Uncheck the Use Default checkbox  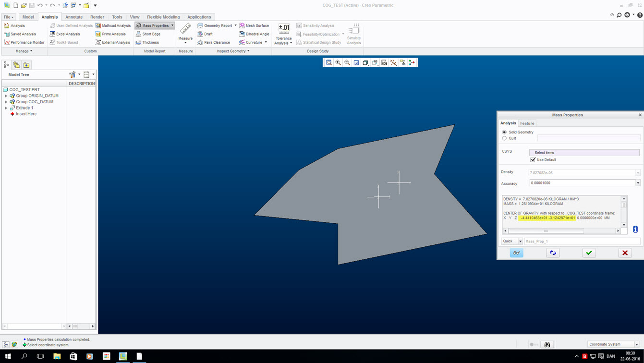(533, 160)
